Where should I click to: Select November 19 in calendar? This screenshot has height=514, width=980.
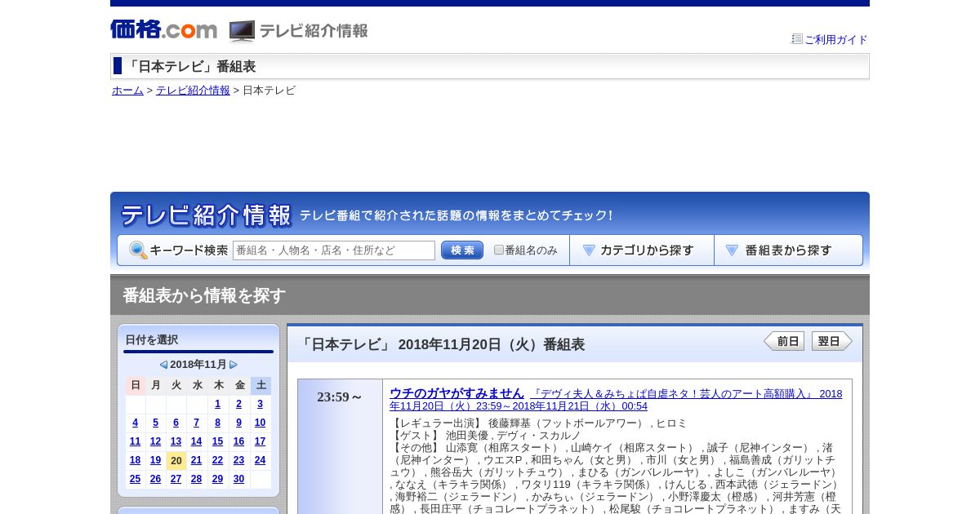pos(156,460)
